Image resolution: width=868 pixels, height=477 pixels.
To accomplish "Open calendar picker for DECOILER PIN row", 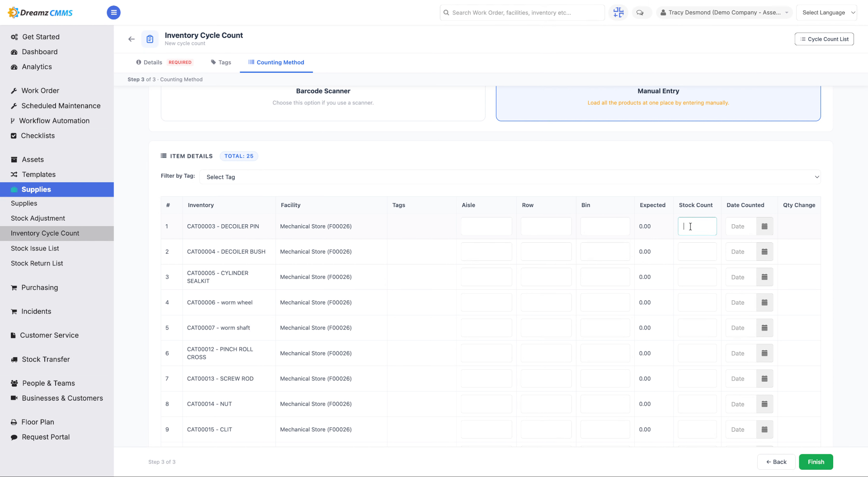I will [764, 227].
